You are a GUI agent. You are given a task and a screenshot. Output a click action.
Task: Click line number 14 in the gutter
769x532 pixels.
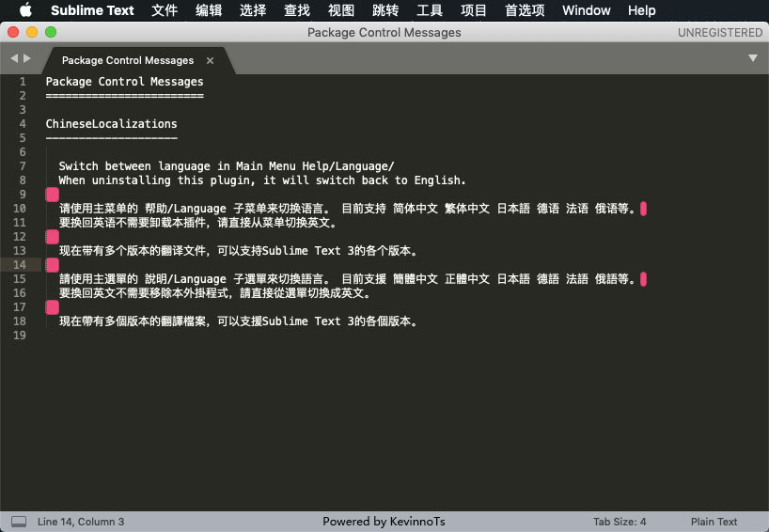20,265
